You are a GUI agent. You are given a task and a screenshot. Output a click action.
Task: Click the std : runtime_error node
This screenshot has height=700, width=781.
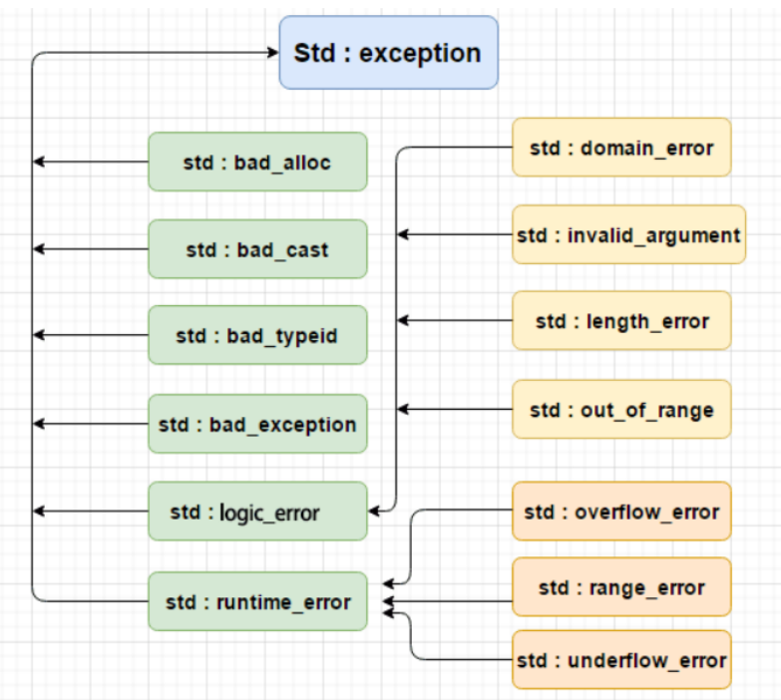(257, 601)
